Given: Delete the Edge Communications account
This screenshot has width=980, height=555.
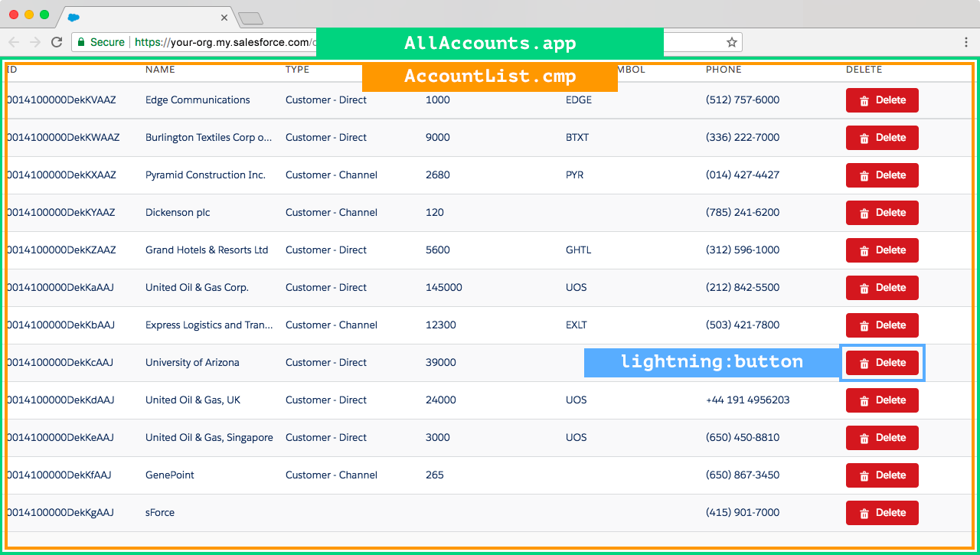Looking at the screenshot, I should pyautogui.click(x=882, y=100).
